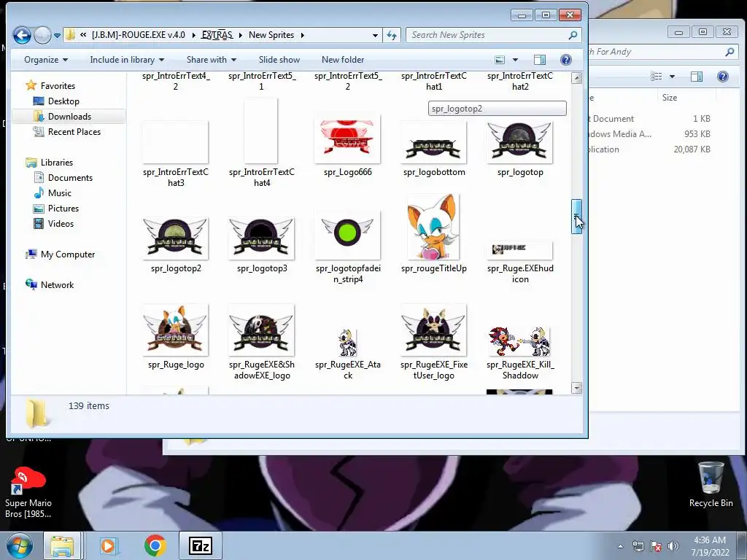
Task: Open the Include in library menu
Action: [127, 60]
